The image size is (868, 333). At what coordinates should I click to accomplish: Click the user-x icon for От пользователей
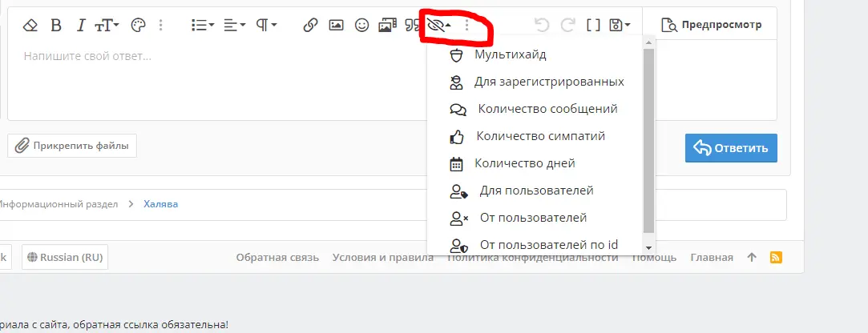tap(459, 219)
